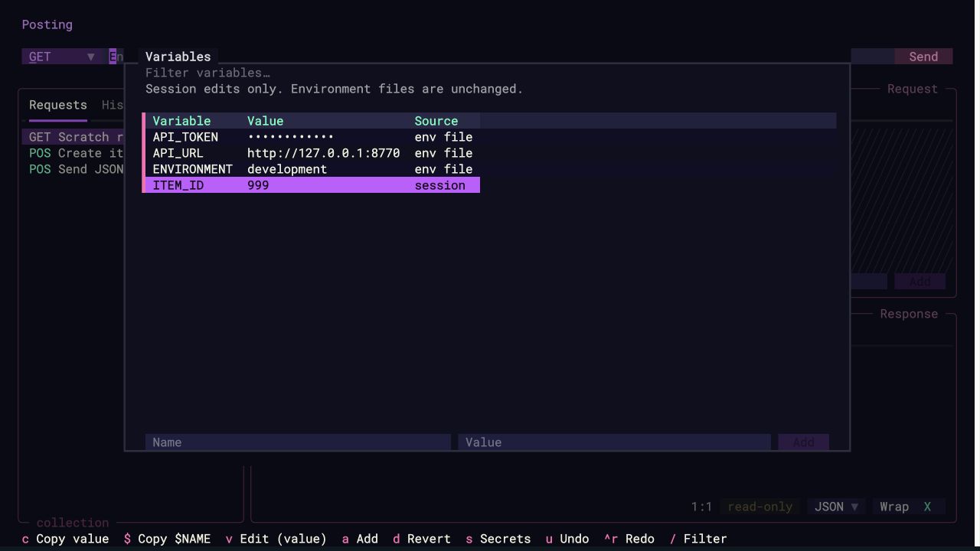Click the read-only indicator

tap(760, 507)
